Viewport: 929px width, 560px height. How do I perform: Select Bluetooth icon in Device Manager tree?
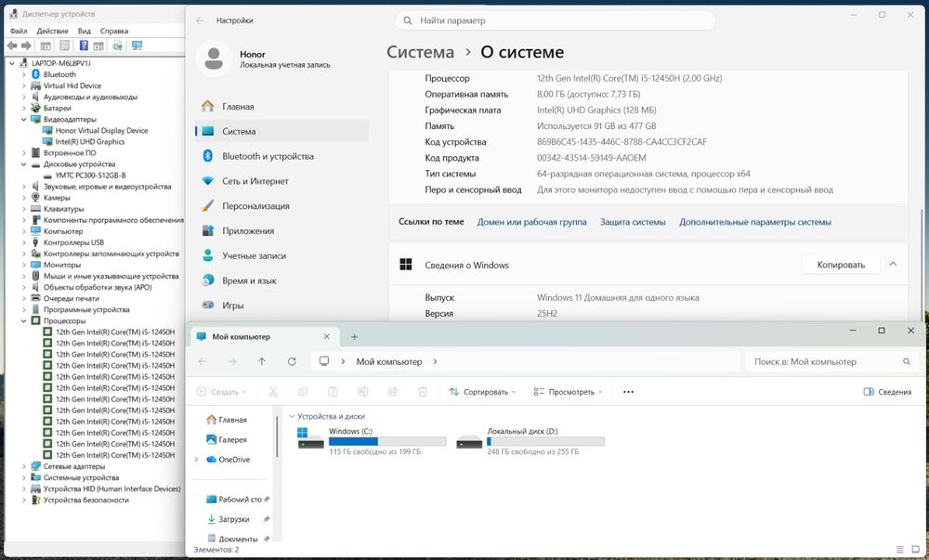pyautogui.click(x=35, y=74)
